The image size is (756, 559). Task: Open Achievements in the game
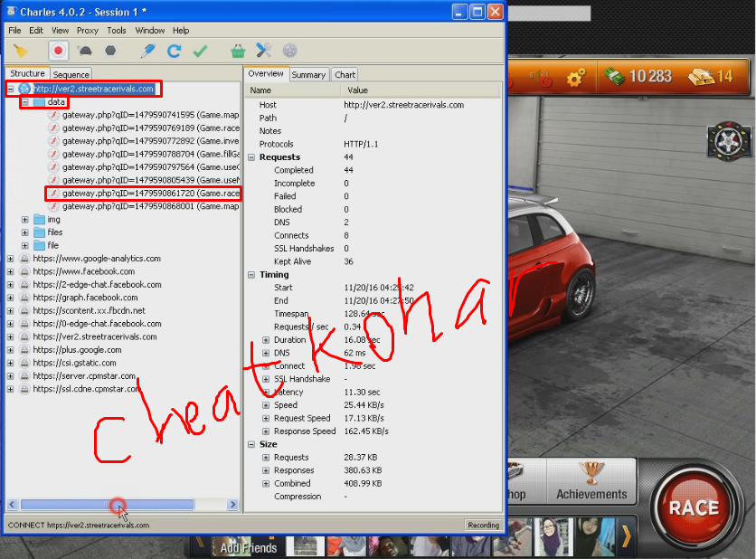click(591, 480)
